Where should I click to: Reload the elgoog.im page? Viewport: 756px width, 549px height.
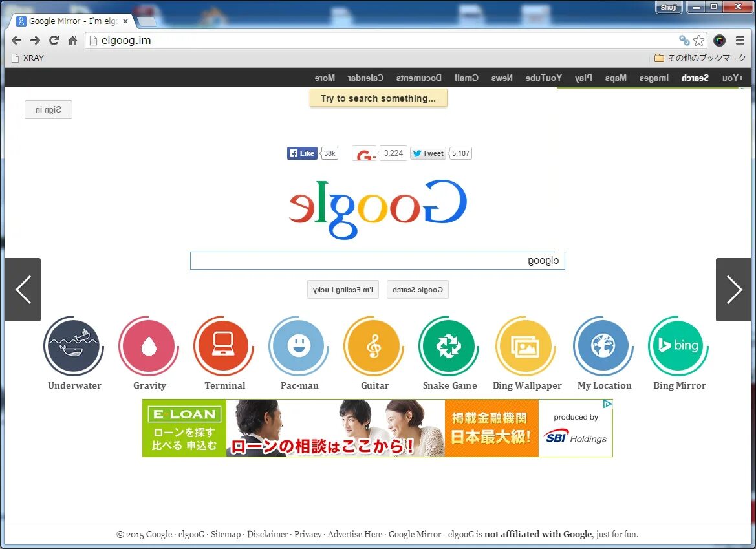54,41
